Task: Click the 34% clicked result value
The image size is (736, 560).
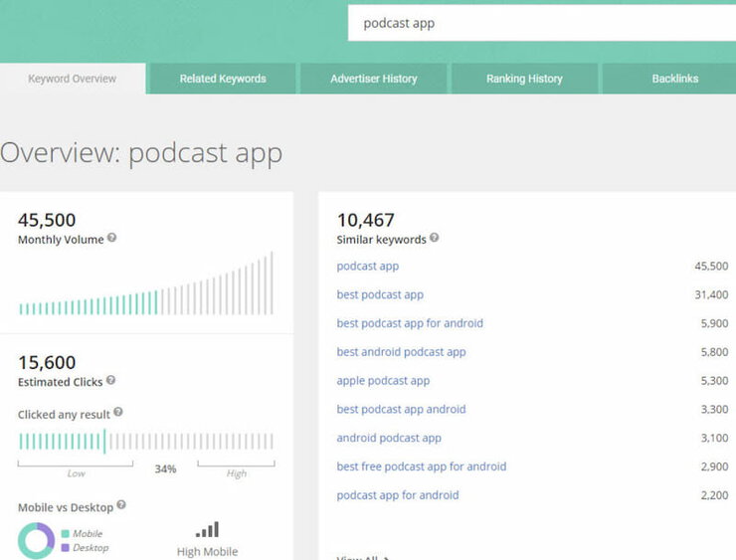Action: tap(165, 468)
